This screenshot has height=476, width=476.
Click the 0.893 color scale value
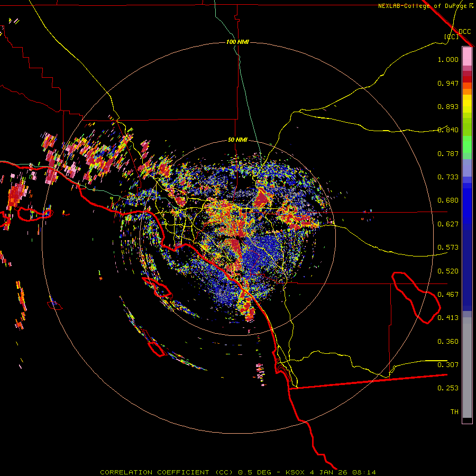pos(448,106)
